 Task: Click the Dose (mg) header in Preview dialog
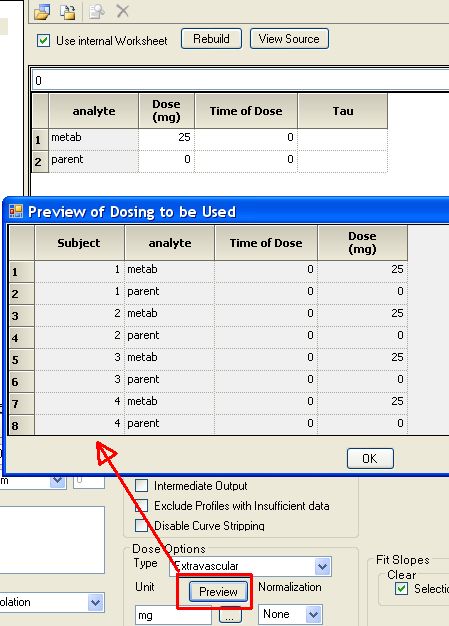tap(362, 243)
